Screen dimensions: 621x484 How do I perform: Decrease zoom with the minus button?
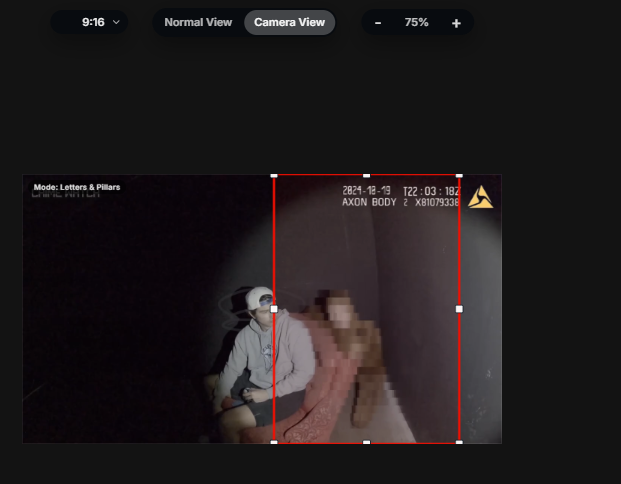pyautogui.click(x=378, y=23)
